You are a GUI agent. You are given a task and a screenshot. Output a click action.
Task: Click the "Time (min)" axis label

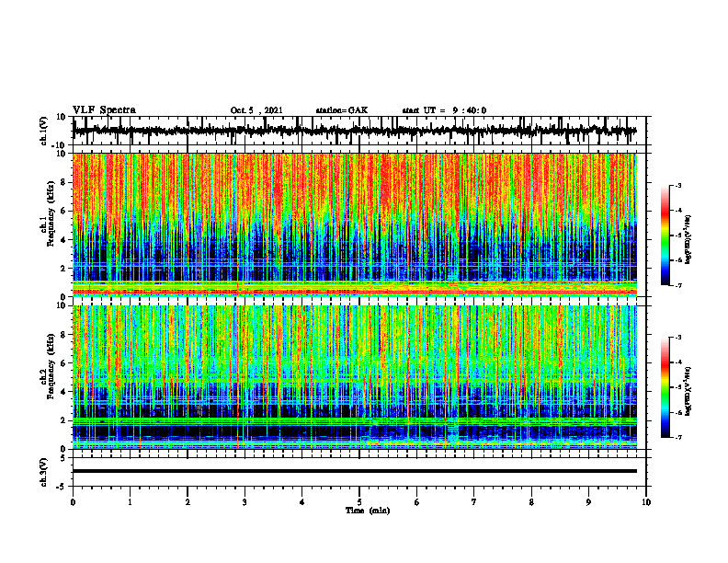point(368,511)
